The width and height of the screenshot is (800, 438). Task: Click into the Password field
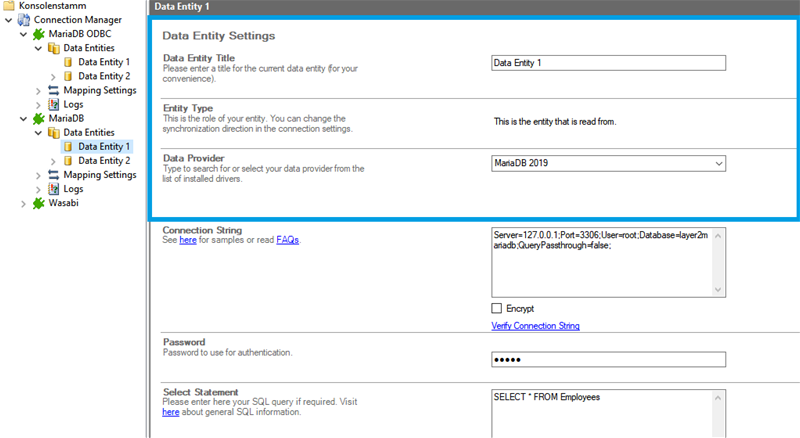tap(608, 360)
